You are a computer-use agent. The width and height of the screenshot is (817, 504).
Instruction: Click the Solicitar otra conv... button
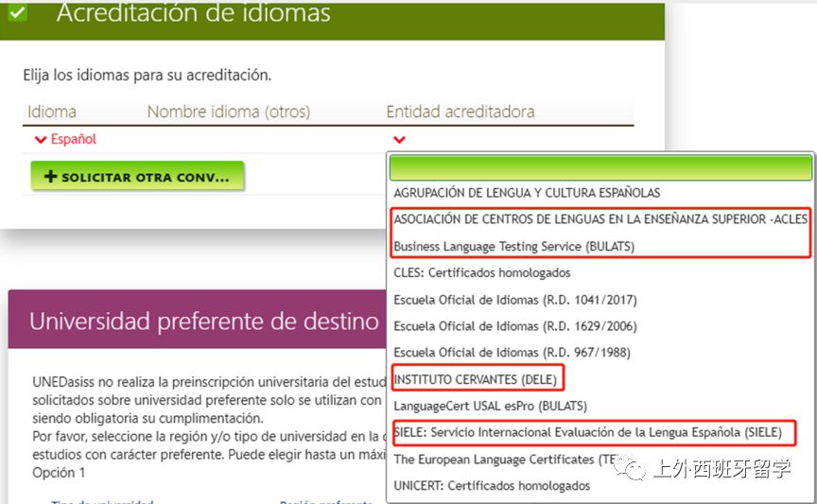click(x=137, y=177)
